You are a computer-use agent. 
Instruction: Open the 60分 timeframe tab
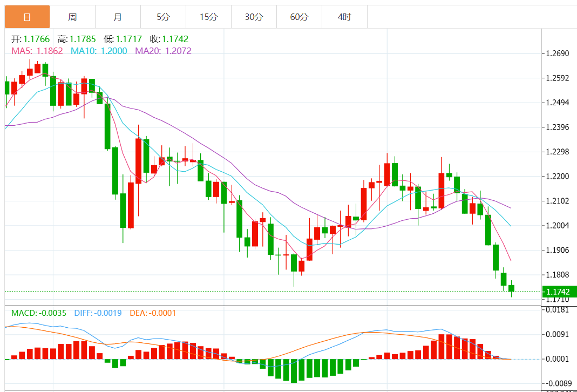click(x=299, y=17)
